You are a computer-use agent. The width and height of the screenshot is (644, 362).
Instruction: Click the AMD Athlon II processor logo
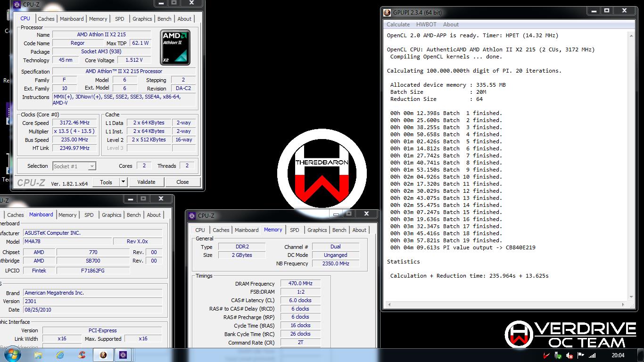[x=175, y=47]
